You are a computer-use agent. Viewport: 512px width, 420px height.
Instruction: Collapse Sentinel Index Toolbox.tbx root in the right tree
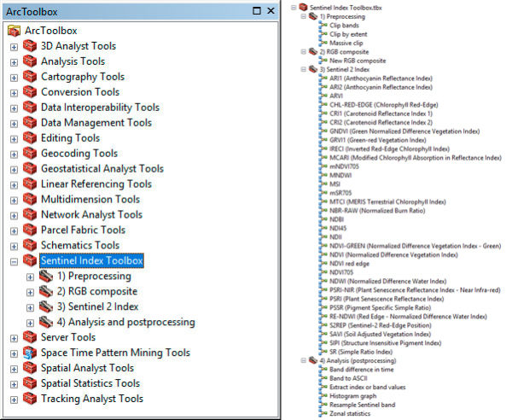(x=294, y=7)
